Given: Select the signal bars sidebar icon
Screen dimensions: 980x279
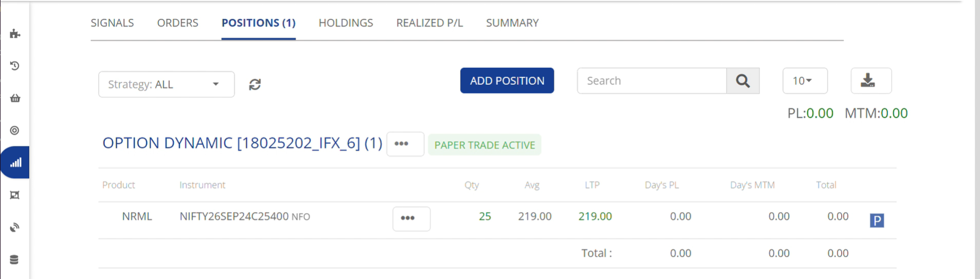Looking at the screenshot, I should [15, 163].
